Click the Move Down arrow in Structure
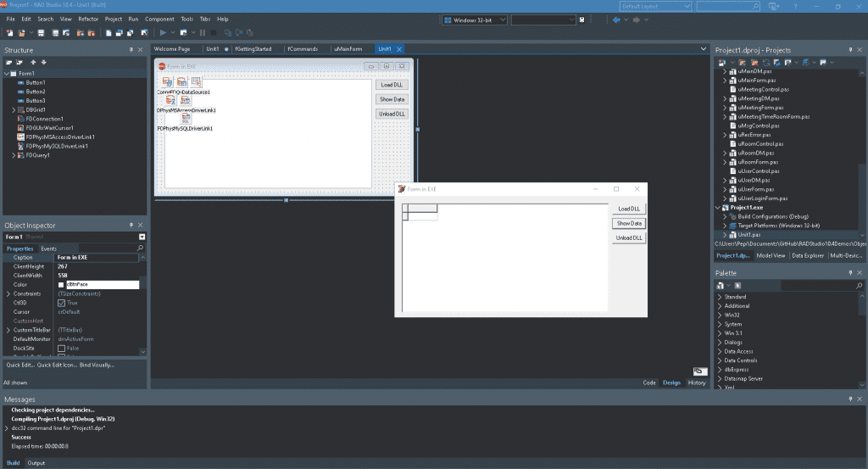Screen dimensions: 868x469 [44, 63]
